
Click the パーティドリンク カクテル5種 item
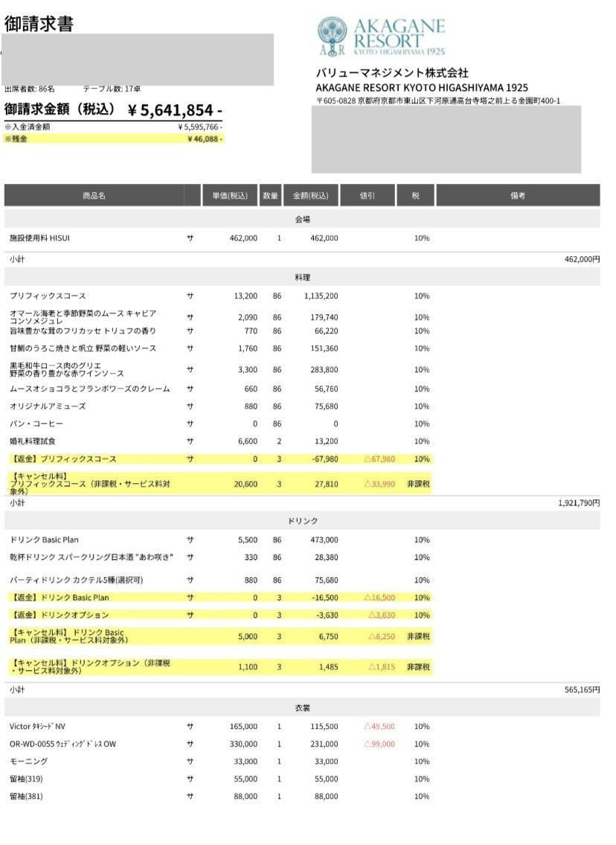tap(77, 581)
